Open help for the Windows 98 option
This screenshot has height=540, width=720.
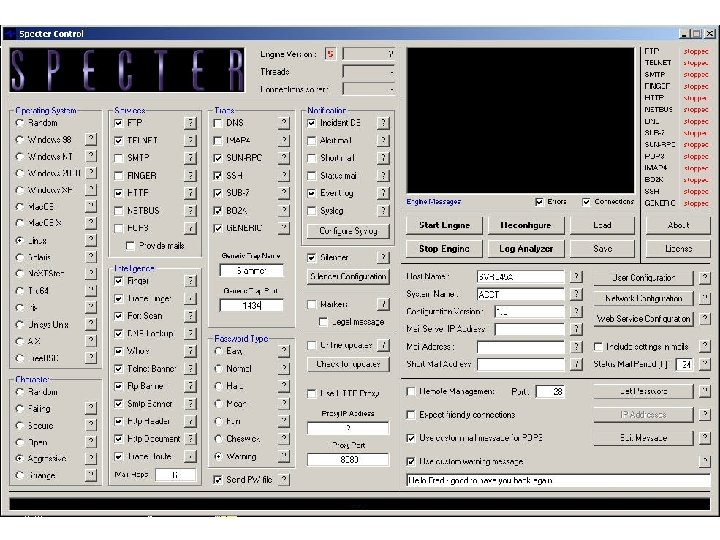[91, 139]
